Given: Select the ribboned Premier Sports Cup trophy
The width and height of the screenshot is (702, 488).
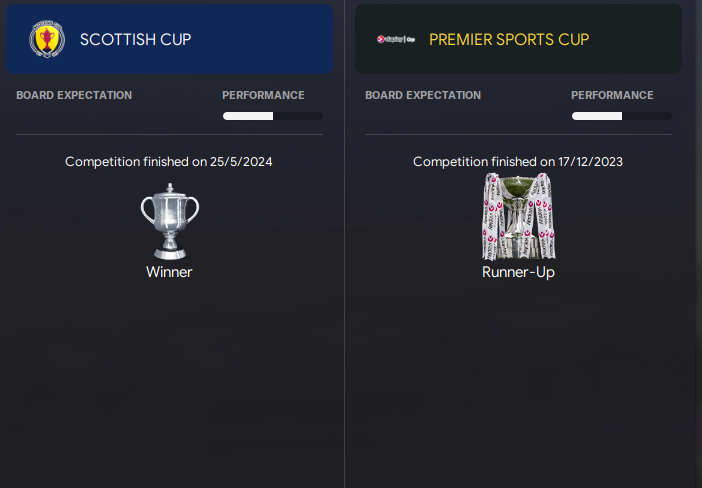Looking at the screenshot, I should click(518, 217).
